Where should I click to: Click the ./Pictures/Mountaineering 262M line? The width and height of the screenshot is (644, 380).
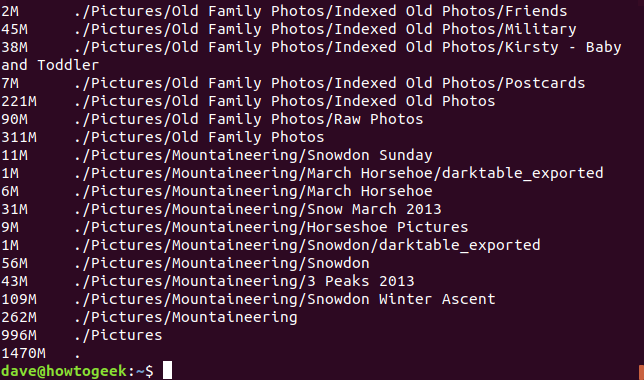coord(149,318)
